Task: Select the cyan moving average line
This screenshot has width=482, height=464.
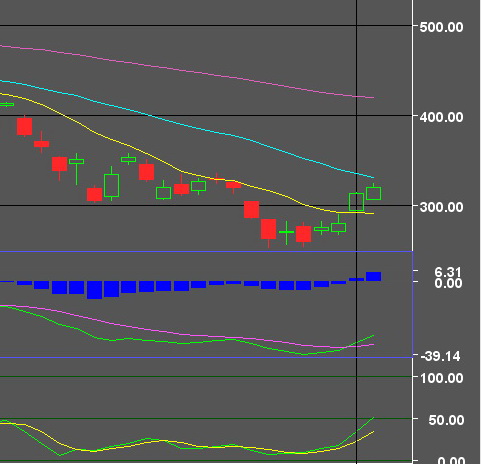Action: point(187,126)
